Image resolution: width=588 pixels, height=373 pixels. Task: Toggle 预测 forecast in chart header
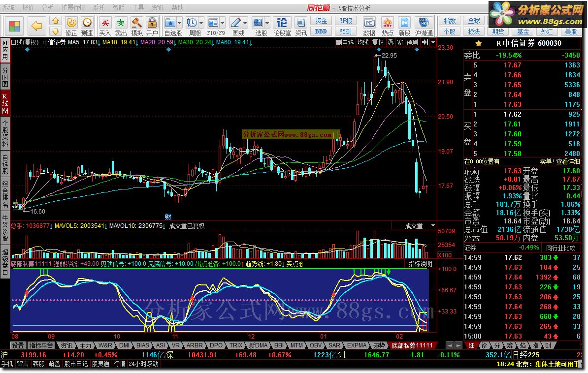(x=412, y=43)
